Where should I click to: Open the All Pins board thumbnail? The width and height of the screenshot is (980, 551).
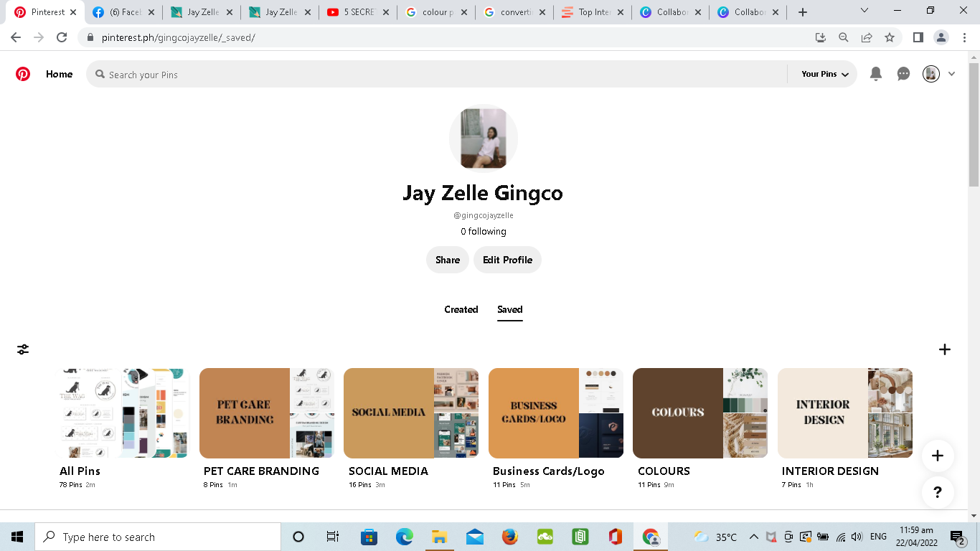(123, 413)
